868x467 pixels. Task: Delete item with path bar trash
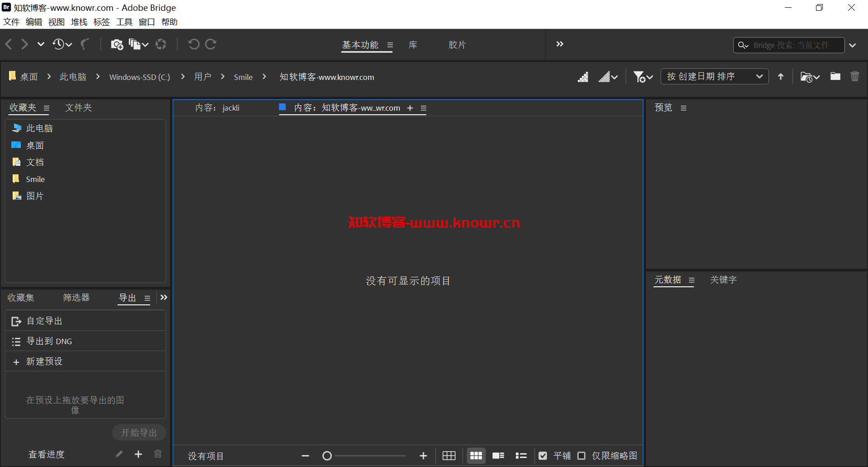854,76
